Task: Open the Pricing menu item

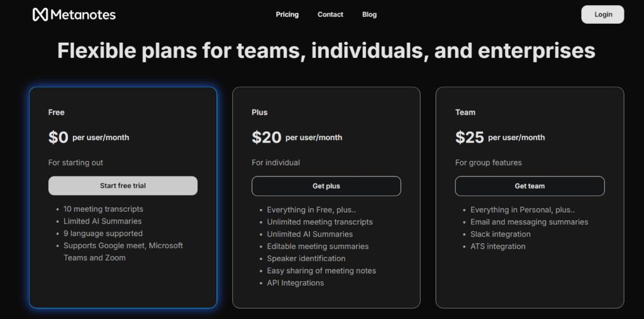Action: 287,14
